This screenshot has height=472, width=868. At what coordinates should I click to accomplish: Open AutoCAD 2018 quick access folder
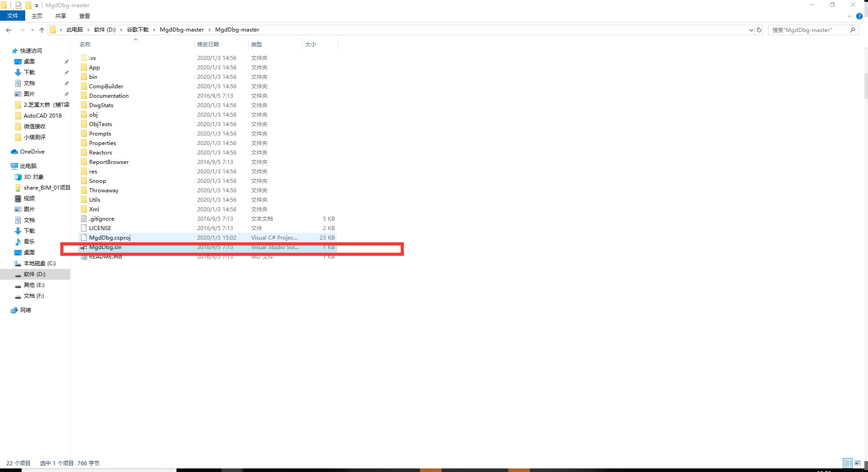point(42,116)
